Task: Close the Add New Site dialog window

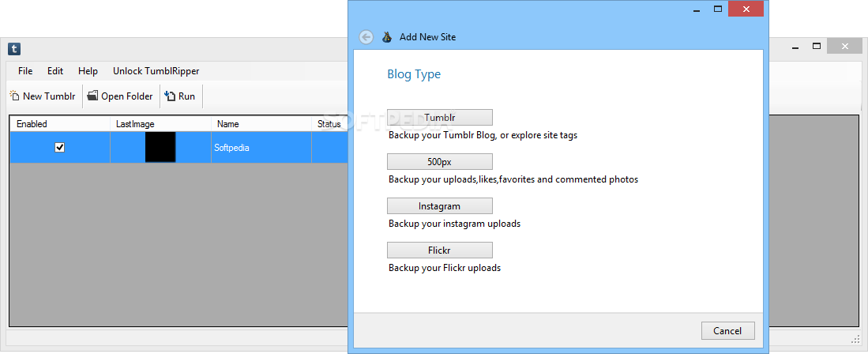Action: 747,9
